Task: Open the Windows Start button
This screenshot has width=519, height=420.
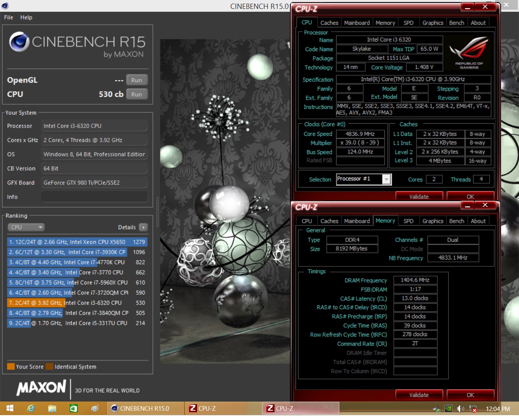Action: click(10, 408)
